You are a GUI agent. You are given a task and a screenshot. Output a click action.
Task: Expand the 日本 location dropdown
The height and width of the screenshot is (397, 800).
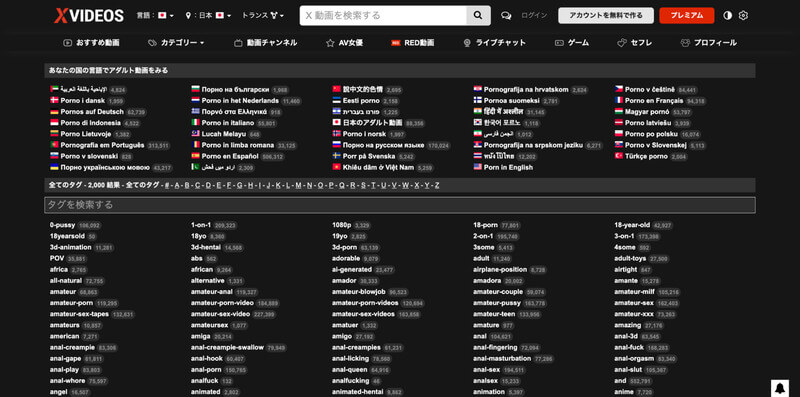[209, 15]
